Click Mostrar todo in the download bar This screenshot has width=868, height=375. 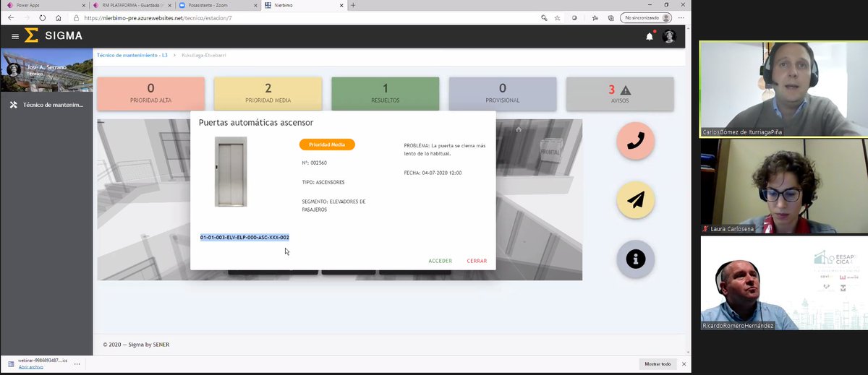tap(658, 363)
